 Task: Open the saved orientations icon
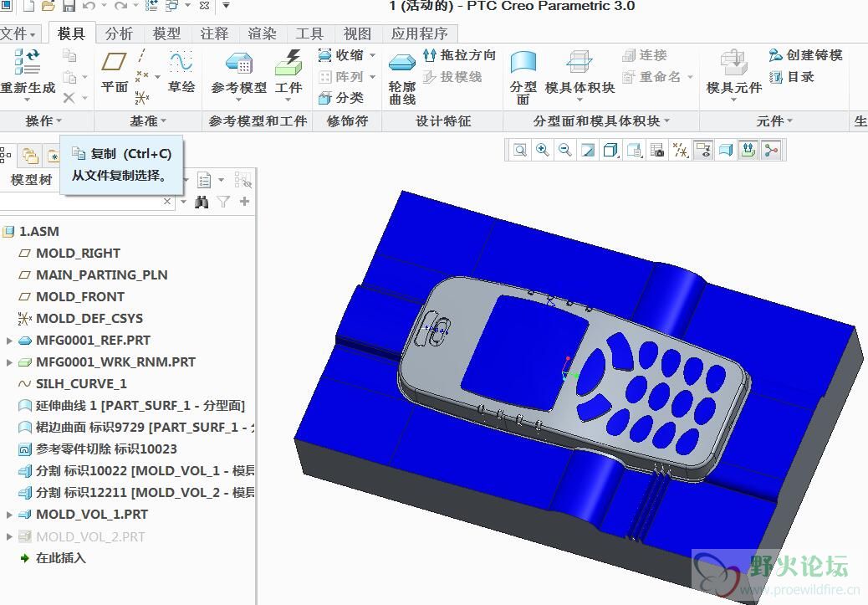(634, 150)
